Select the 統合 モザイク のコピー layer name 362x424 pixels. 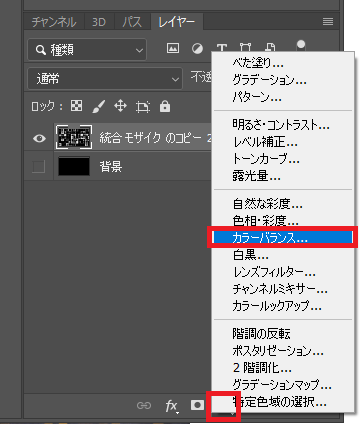pos(155,138)
